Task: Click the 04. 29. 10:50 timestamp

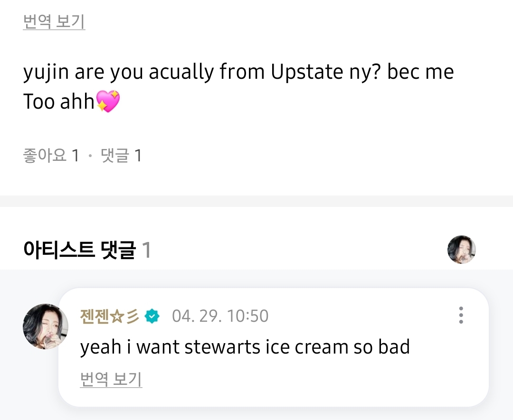Action: coord(220,316)
